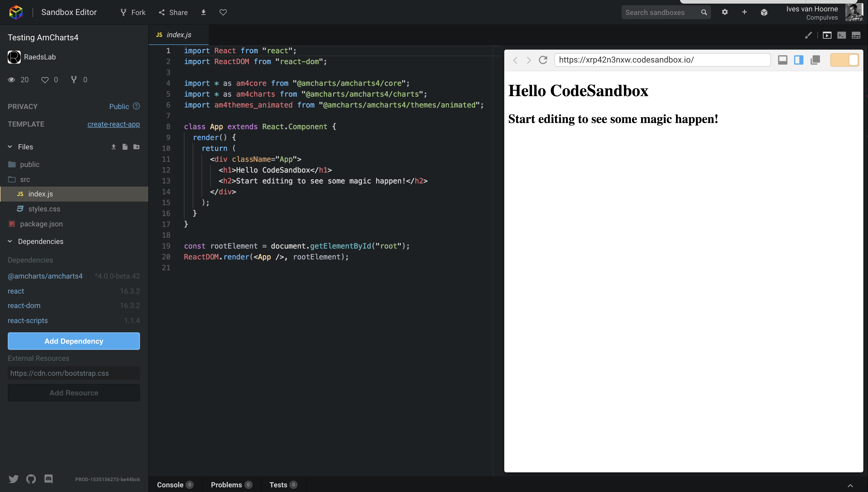This screenshot has height=492, width=868.
Task: Upload files via the upload icon
Action: (x=113, y=147)
